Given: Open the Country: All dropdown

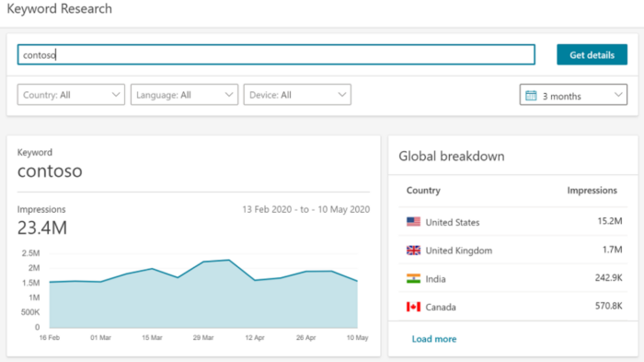Looking at the screenshot, I should point(71,95).
